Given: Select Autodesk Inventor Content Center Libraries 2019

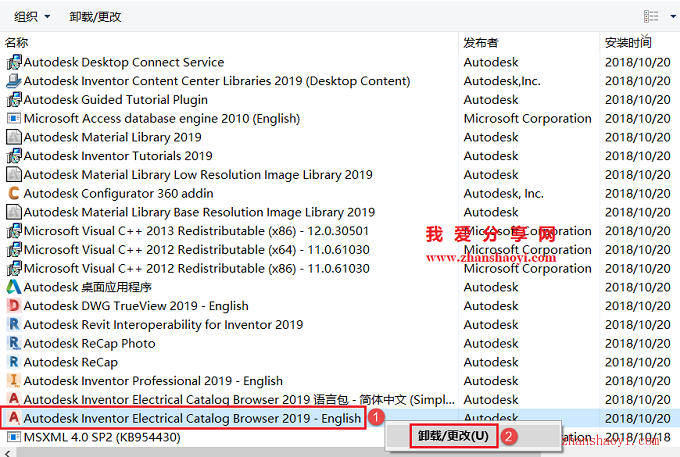Looking at the screenshot, I should [x=217, y=81].
